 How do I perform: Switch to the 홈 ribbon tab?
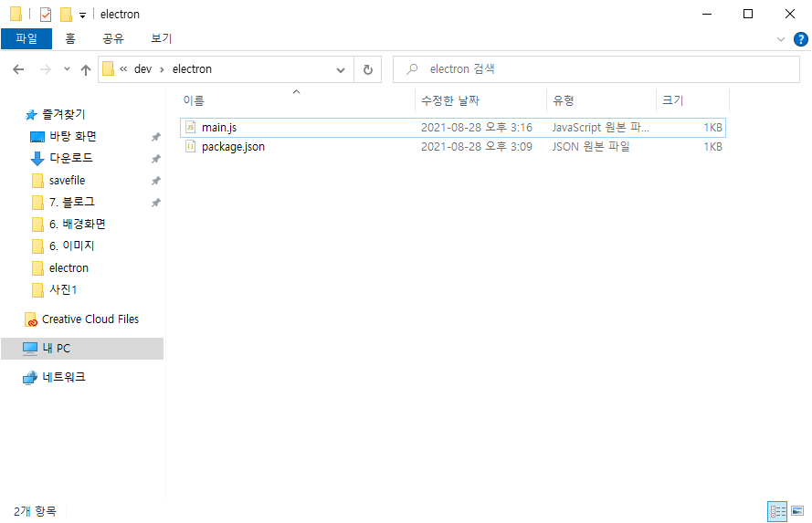tap(70, 39)
